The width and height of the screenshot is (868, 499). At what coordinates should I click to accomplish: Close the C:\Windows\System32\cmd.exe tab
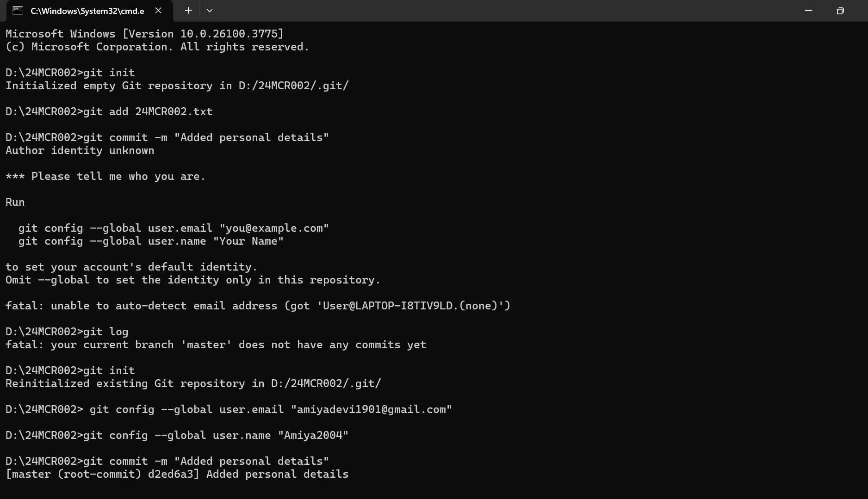point(158,11)
